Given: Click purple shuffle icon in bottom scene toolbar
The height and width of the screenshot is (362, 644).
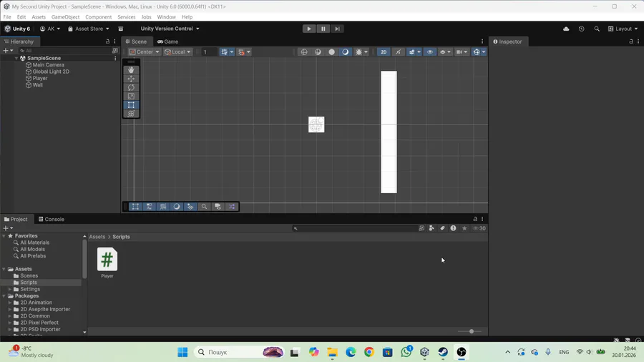Looking at the screenshot, I should click(232, 207).
